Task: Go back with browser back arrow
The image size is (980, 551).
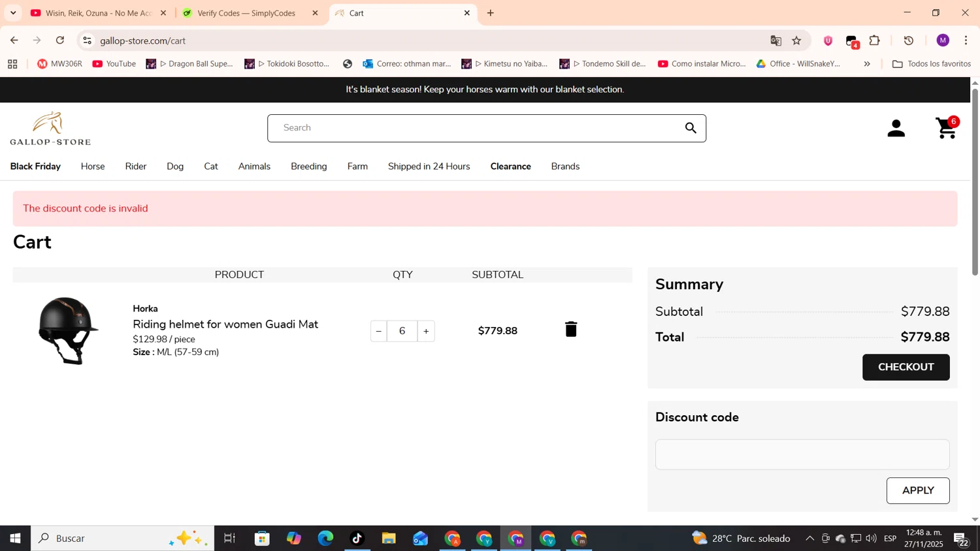Action: [14, 40]
